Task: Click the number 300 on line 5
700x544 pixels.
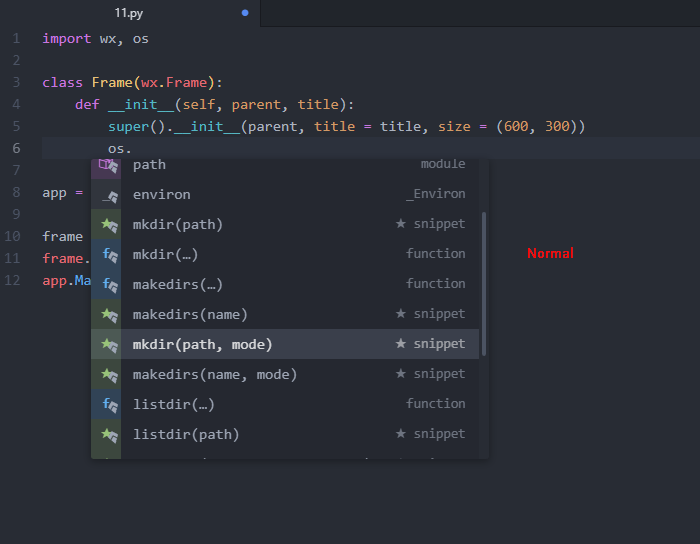Action: tap(557, 126)
